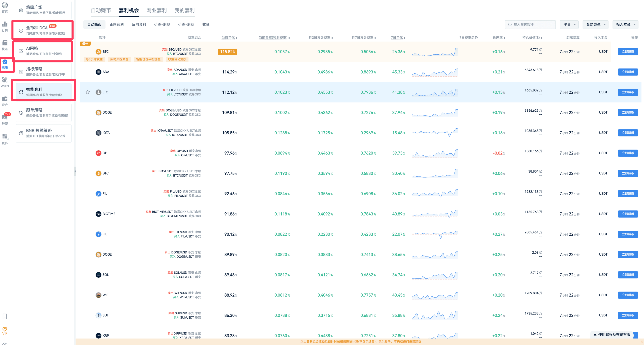Open the 全币种 DCA menu card
The image size is (644, 345).
point(44,30)
